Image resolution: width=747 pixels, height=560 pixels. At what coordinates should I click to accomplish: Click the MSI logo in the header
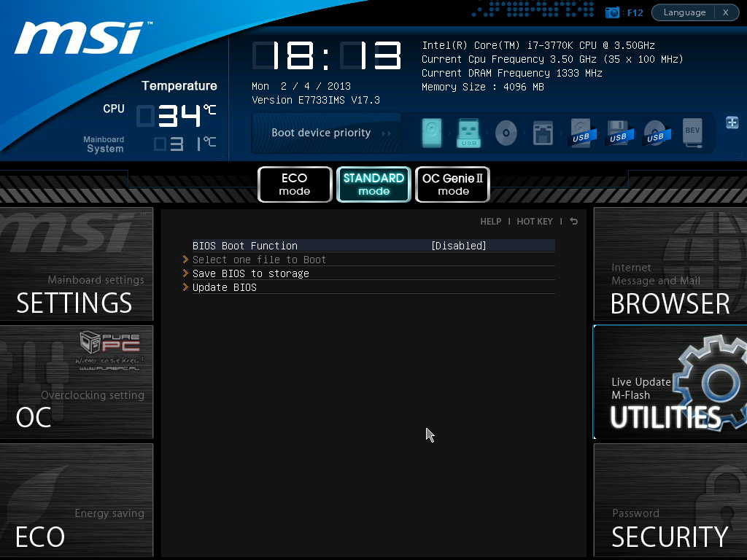tap(82, 38)
